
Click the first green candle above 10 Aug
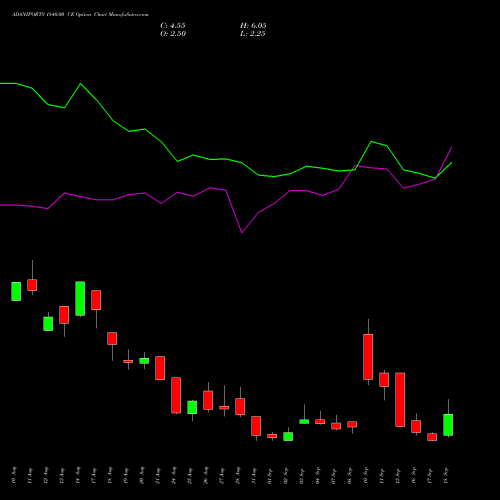[16, 291]
